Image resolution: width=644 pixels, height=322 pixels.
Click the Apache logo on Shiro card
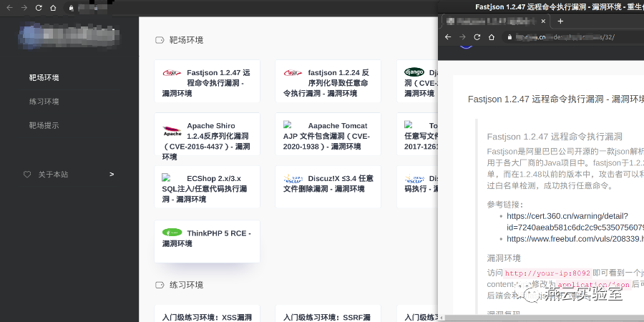coord(172,131)
